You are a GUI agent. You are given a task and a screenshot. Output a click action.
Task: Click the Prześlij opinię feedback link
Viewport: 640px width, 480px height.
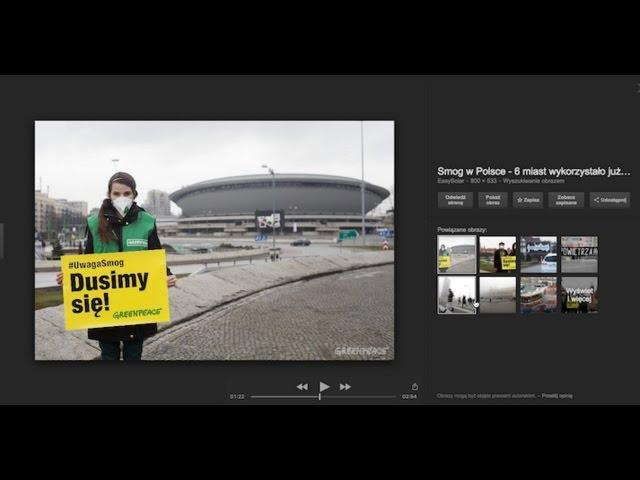coord(557,396)
